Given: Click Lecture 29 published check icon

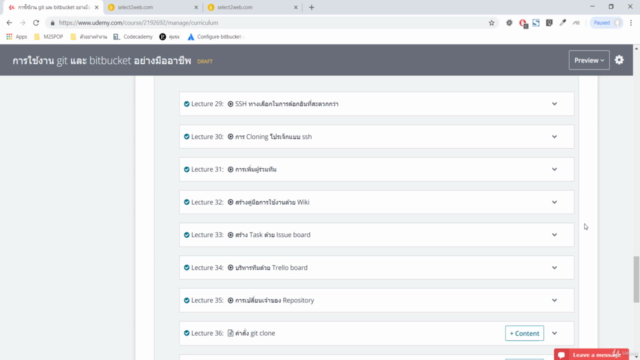Looking at the screenshot, I should click(x=187, y=104).
